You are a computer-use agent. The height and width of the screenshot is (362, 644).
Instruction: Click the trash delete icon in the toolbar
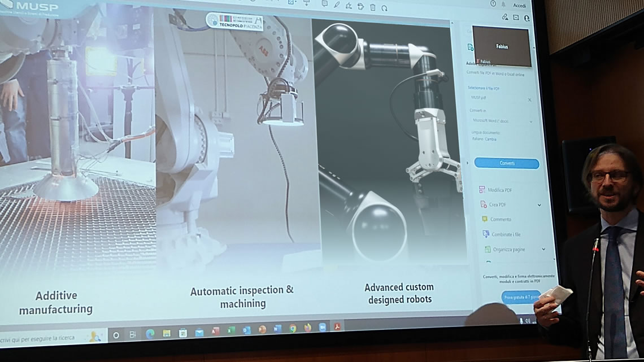pyautogui.click(x=372, y=7)
